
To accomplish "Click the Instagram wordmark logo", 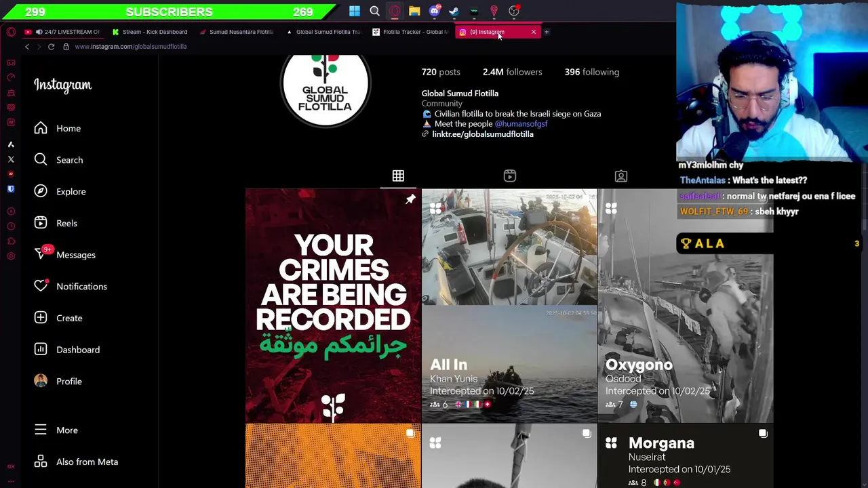I will pos(62,85).
